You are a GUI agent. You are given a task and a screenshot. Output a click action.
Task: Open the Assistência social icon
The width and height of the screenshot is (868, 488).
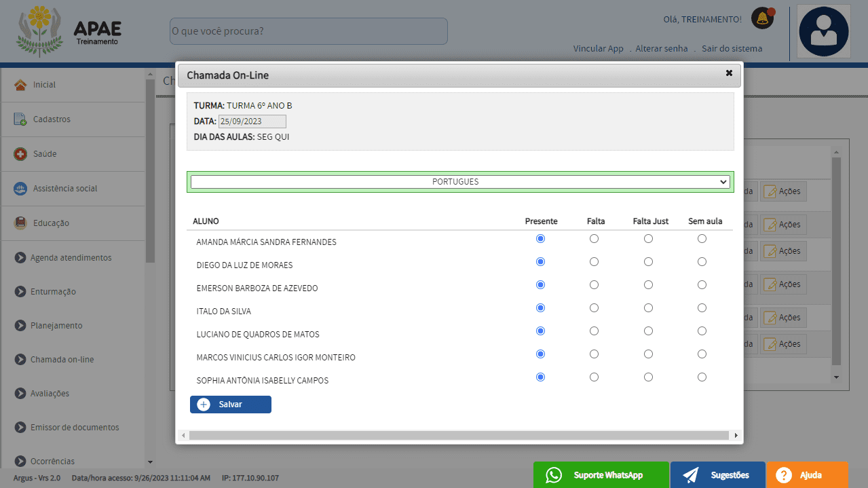20,189
